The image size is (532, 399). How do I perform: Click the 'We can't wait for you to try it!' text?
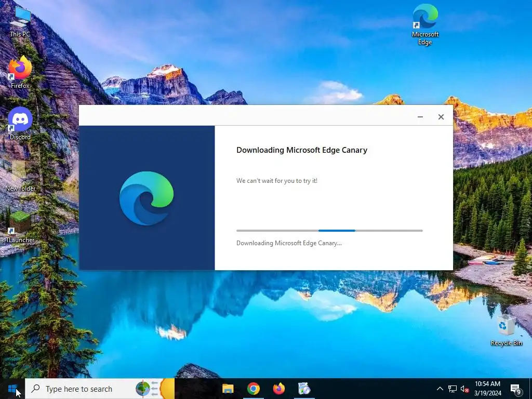point(277,181)
